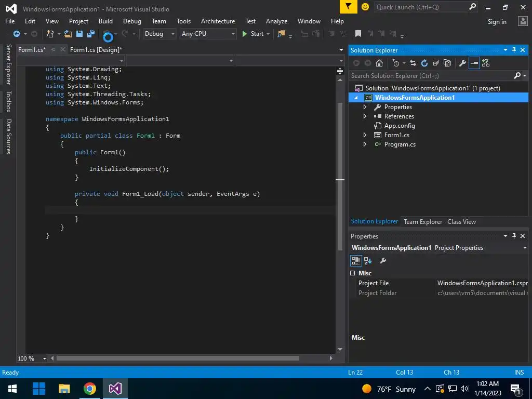Click the Properties wrench in Solution Explorer toolbar

point(462,63)
